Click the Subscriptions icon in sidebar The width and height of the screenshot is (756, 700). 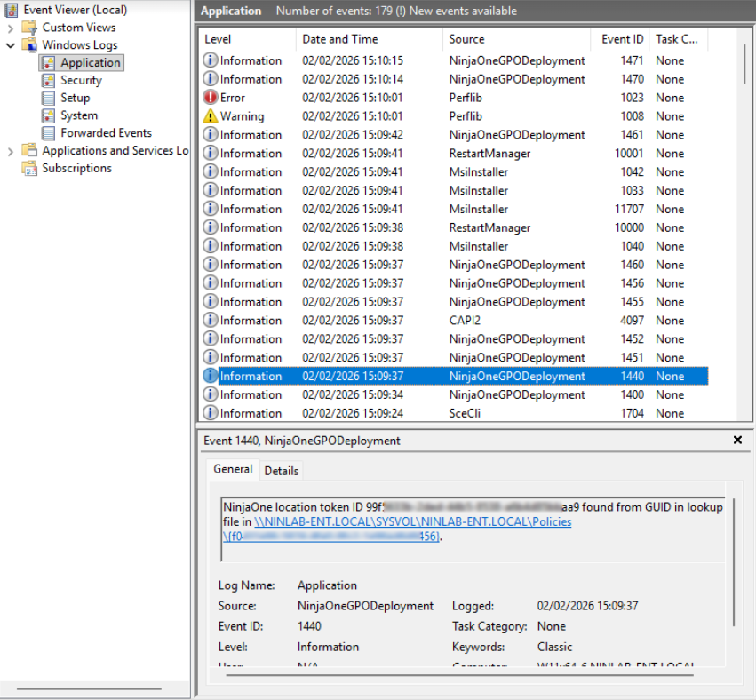(x=29, y=168)
